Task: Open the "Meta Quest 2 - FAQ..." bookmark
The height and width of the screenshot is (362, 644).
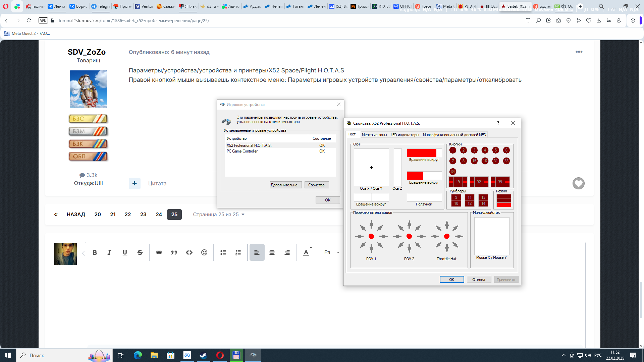Action: point(28,33)
